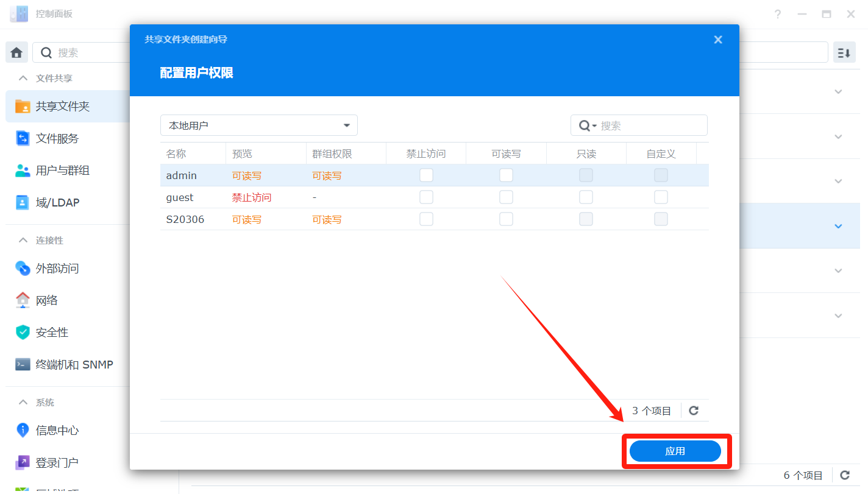Tick 只读 checkbox for guest
This screenshot has height=494, width=868.
click(586, 197)
